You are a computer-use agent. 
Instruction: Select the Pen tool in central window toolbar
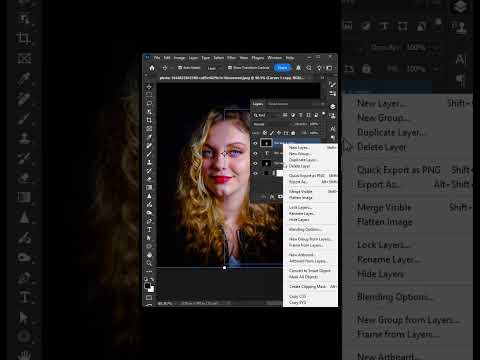pyautogui.click(x=149, y=221)
